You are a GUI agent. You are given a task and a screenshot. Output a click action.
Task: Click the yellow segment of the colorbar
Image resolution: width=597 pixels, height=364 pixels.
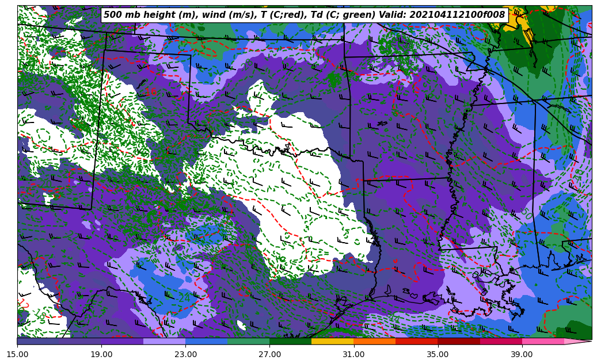coord(332,341)
